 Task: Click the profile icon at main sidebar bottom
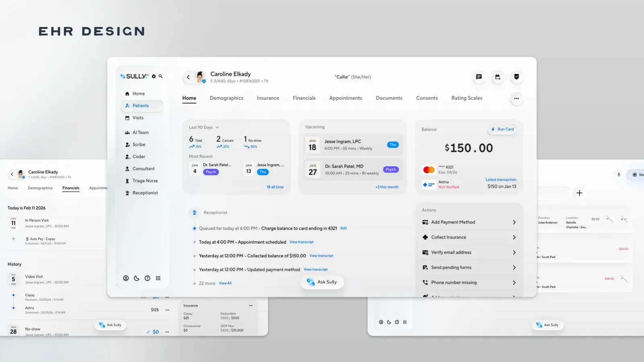[126, 278]
